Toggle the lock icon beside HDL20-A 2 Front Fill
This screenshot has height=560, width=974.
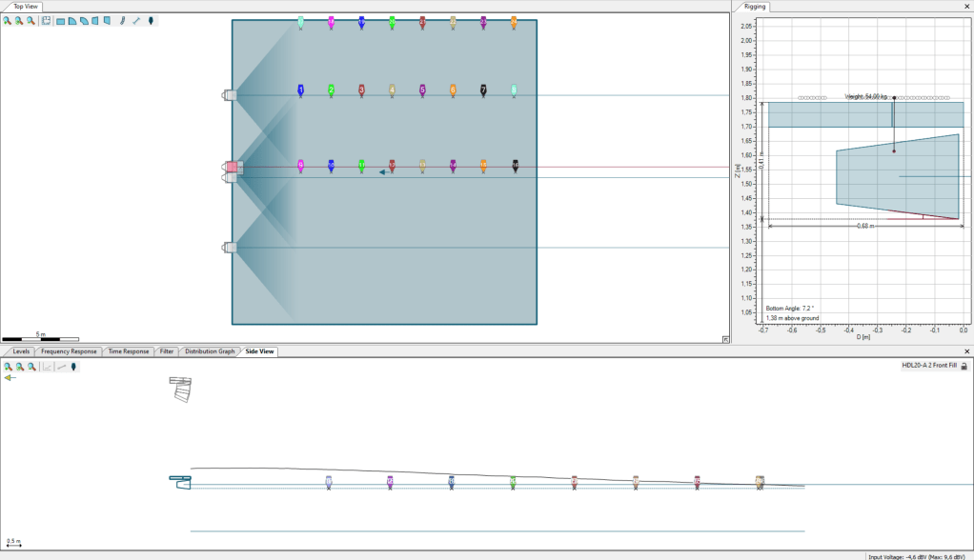(964, 366)
